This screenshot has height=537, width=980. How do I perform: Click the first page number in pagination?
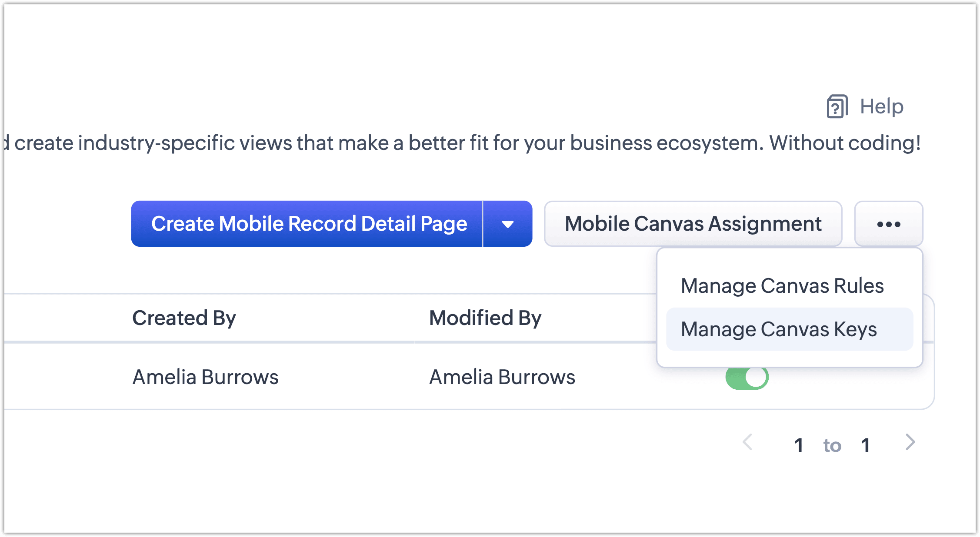[x=798, y=445]
